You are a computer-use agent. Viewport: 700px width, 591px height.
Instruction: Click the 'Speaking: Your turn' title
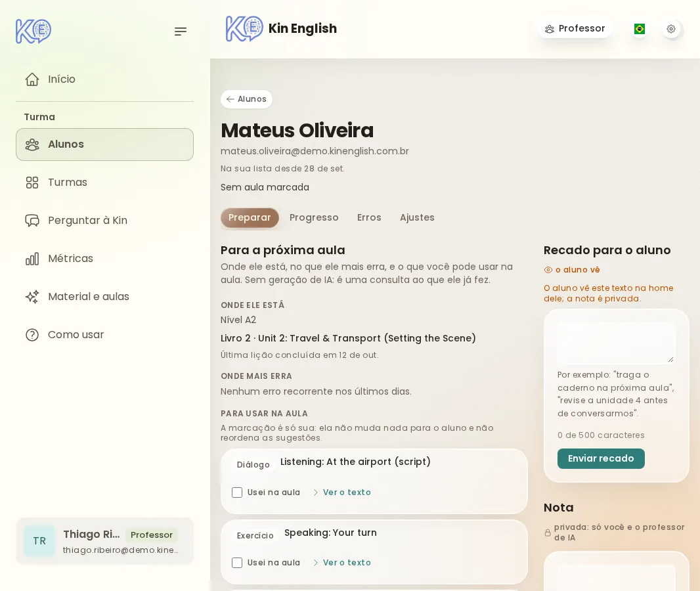tap(330, 533)
